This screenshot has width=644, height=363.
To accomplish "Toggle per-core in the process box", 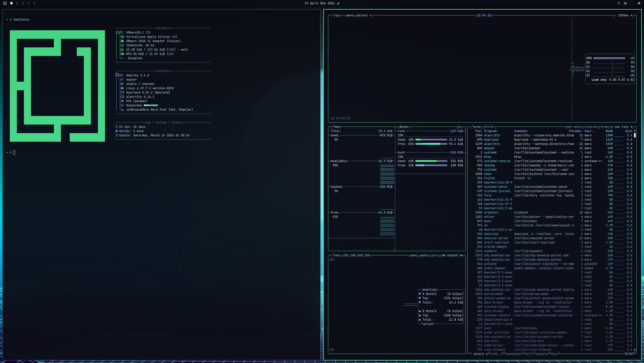I will click(574, 127).
